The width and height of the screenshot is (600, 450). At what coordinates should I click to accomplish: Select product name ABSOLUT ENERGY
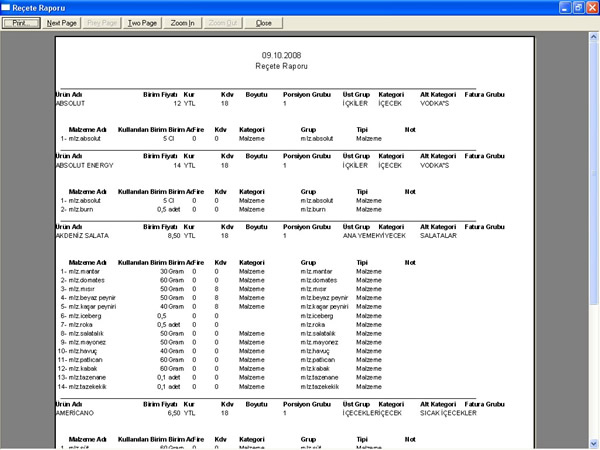(85, 166)
